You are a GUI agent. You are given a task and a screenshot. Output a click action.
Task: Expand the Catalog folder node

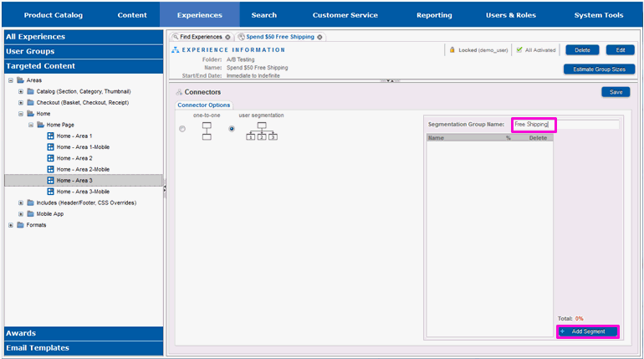[x=21, y=91]
